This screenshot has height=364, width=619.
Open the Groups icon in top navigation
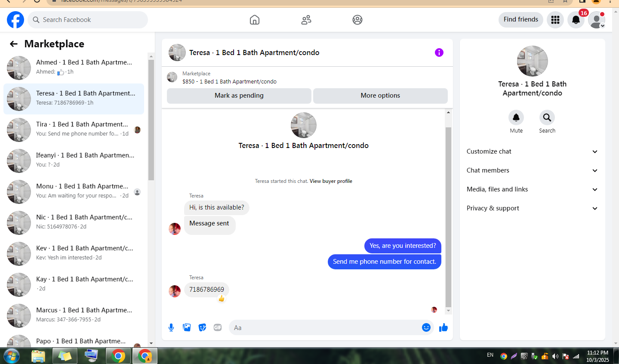pos(357,20)
